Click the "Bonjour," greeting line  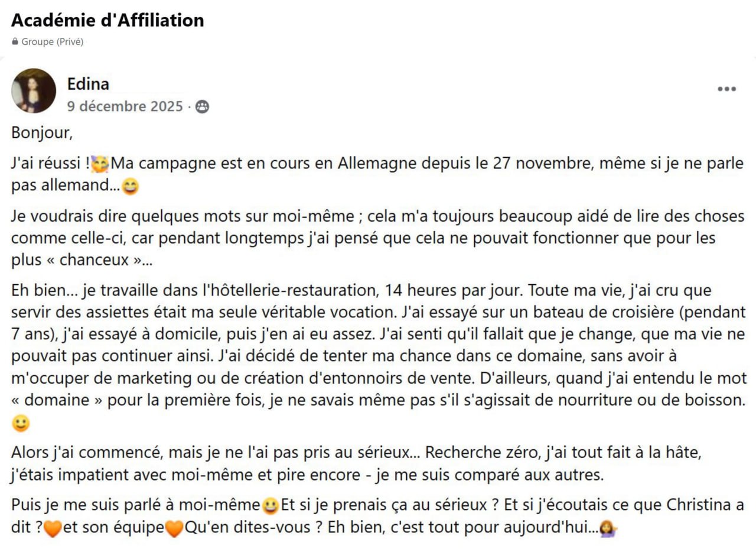[x=42, y=133]
